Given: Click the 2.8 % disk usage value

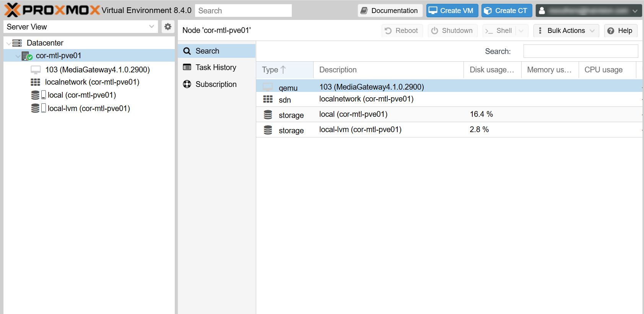Looking at the screenshot, I should point(479,129).
